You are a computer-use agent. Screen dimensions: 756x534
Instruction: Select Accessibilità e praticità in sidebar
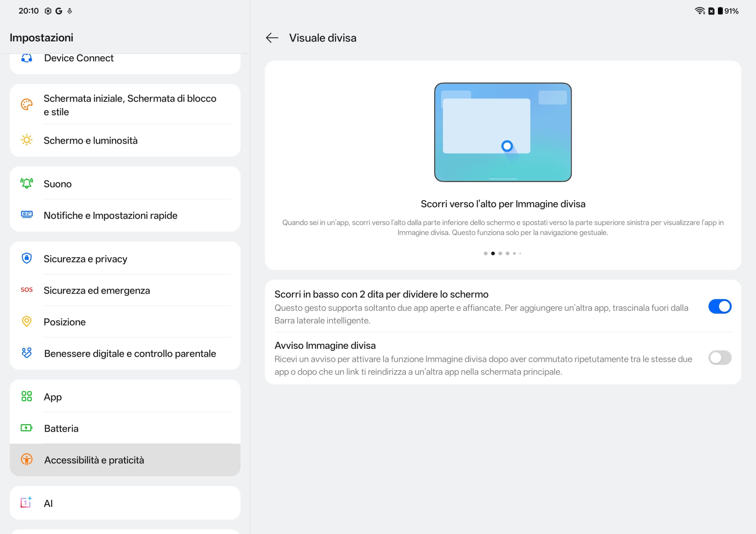94,460
